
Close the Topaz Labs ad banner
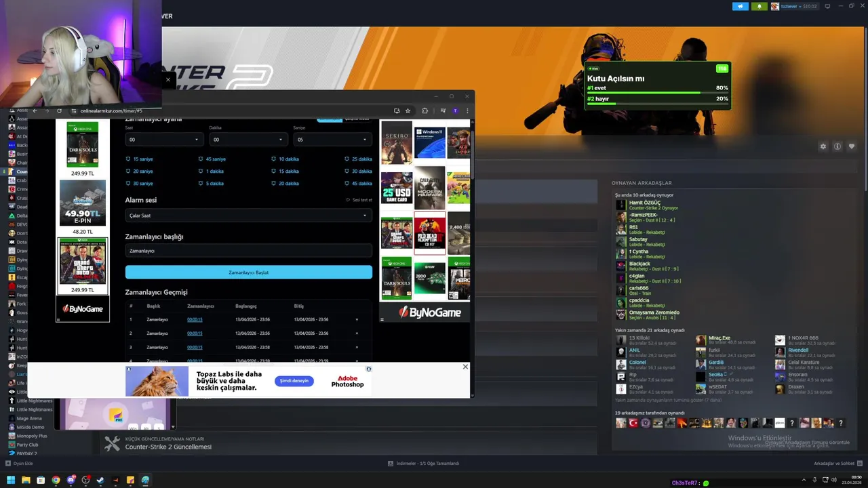click(465, 367)
